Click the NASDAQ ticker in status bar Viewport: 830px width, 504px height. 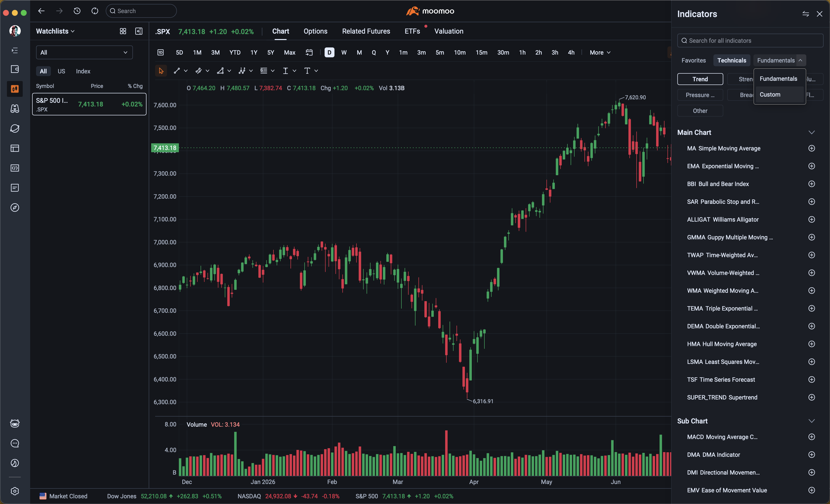pyautogui.click(x=288, y=496)
